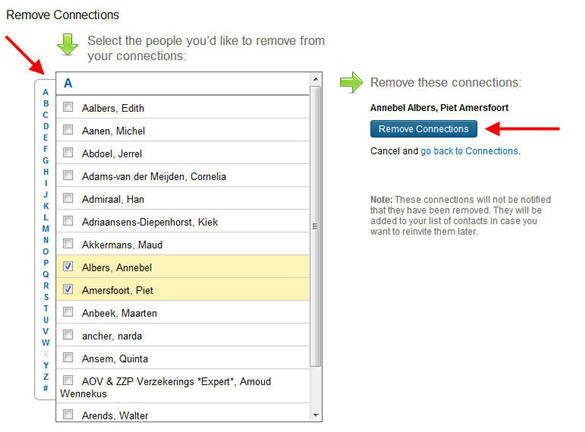The height and width of the screenshot is (432, 585).
Task: Uncheck Amersfoort, Piet checkbox
Action: [x=68, y=289]
